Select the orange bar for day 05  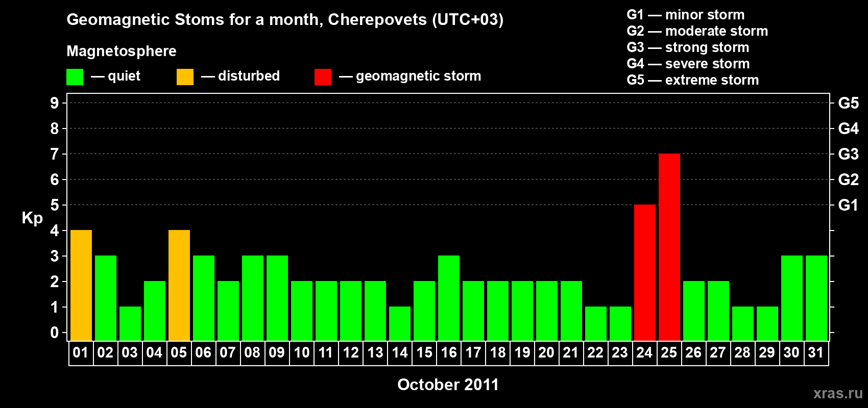pyautogui.click(x=179, y=285)
